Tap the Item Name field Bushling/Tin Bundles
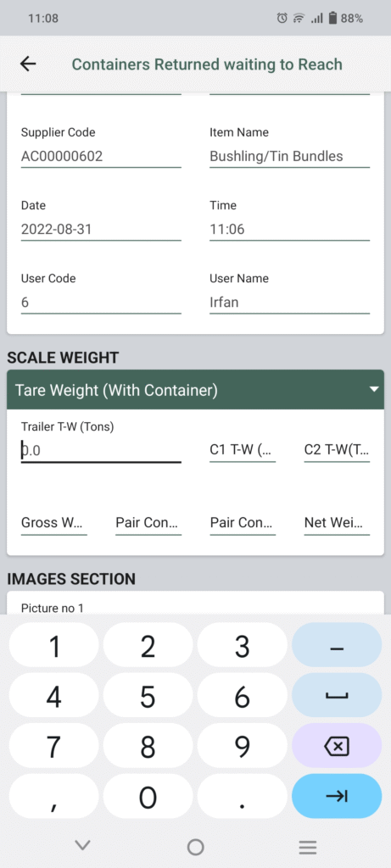391x868 pixels. [289, 157]
